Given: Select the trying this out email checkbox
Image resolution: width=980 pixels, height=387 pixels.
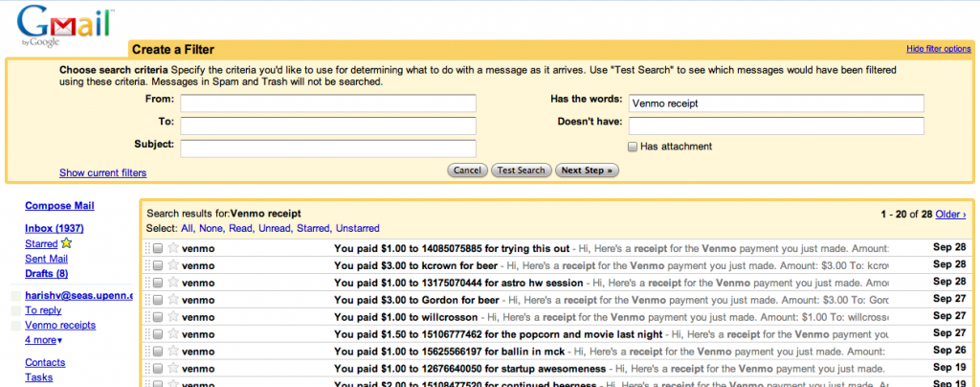Looking at the screenshot, I should pyautogui.click(x=158, y=248).
